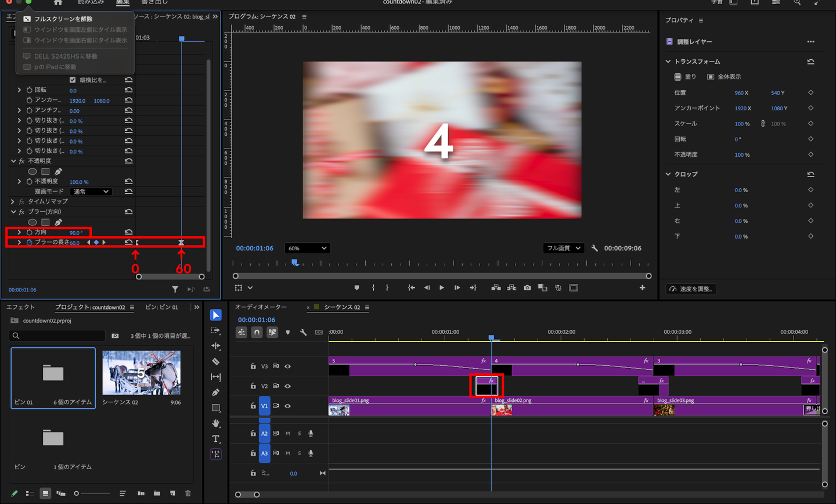Open the wrench settings in program monitor
The image size is (836, 504).
tap(594, 249)
